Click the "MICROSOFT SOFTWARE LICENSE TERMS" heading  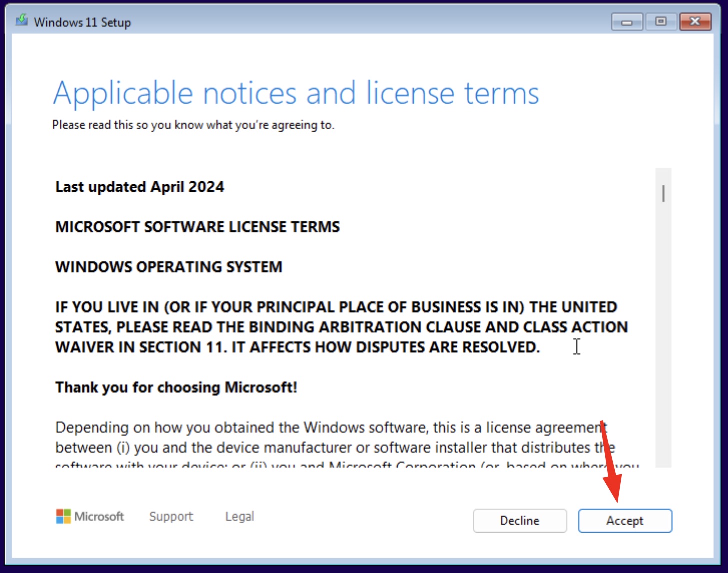197,227
